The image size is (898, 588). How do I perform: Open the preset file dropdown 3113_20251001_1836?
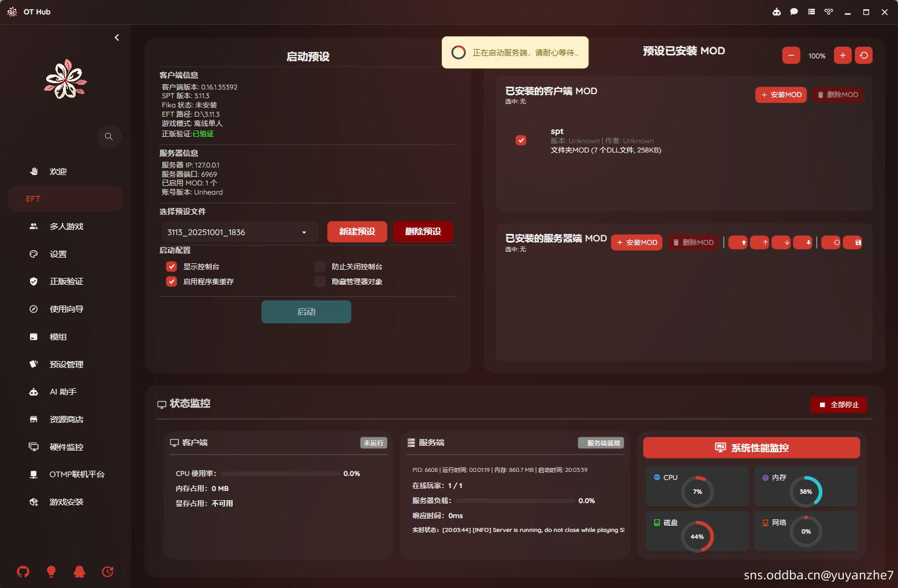coord(240,232)
